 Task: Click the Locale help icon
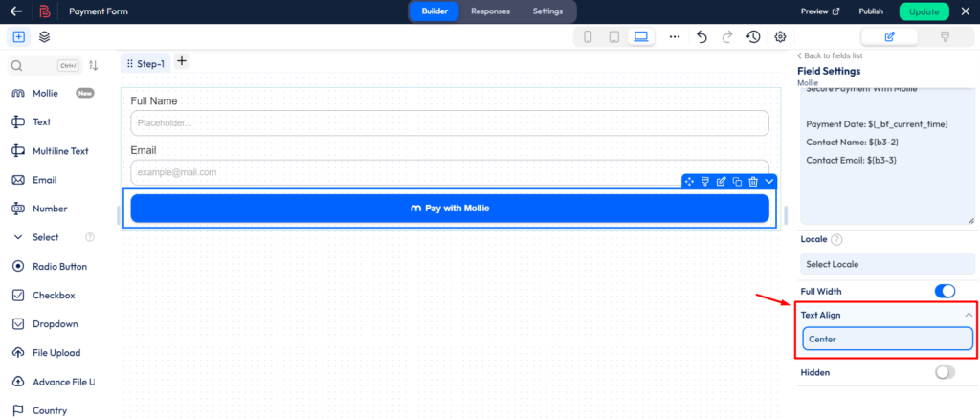(836, 239)
